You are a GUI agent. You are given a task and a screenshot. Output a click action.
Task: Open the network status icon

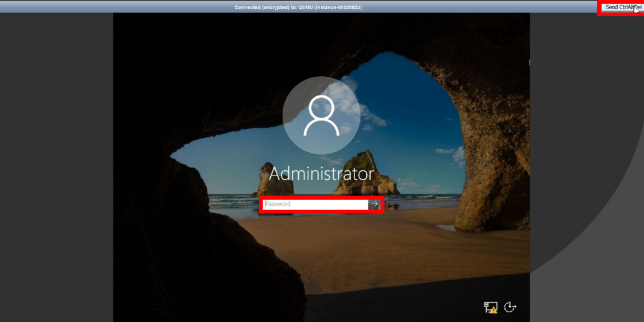(x=490, y=307)
